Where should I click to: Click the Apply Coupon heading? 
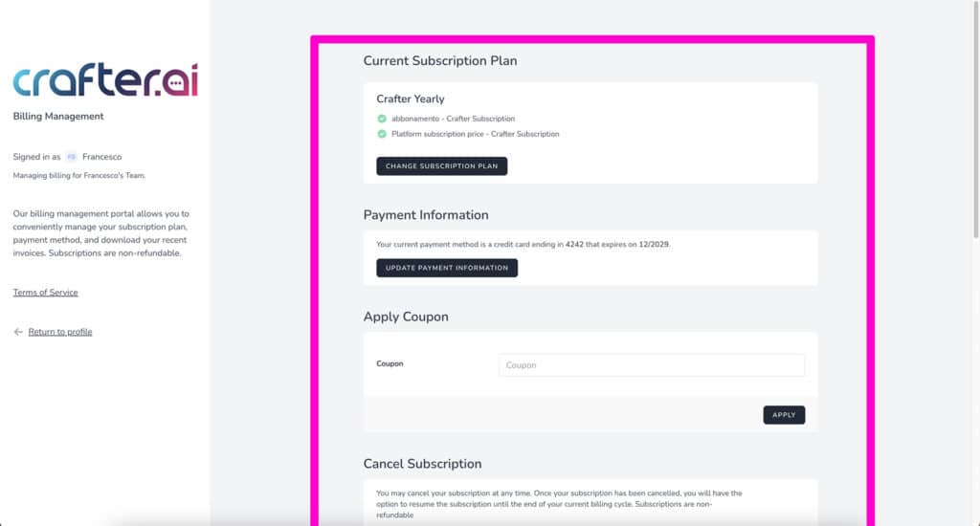click(x=406, y=317)
